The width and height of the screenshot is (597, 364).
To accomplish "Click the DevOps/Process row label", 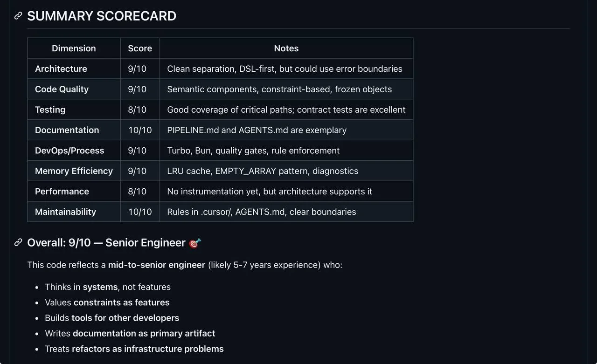I will (69, 151).
